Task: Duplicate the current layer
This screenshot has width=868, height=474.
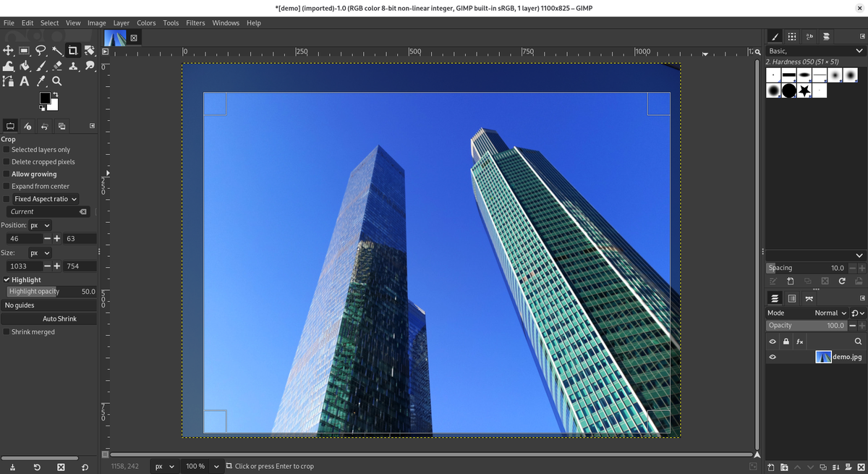Action: pyautogui.click(x=824, y=467)
